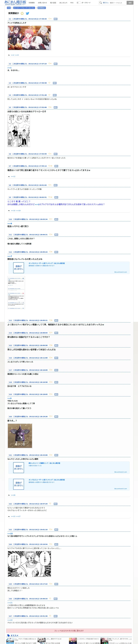Click the heart icon on post 5
The width and height of the screenshot is (138, 644).
[49, 107]
